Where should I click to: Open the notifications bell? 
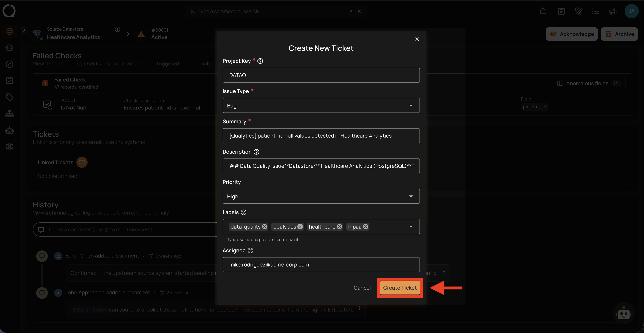point(543,11)
